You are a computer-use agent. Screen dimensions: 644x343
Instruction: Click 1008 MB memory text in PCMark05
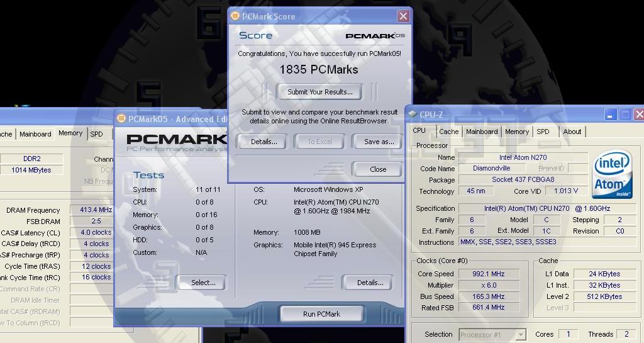coord(307,232)
